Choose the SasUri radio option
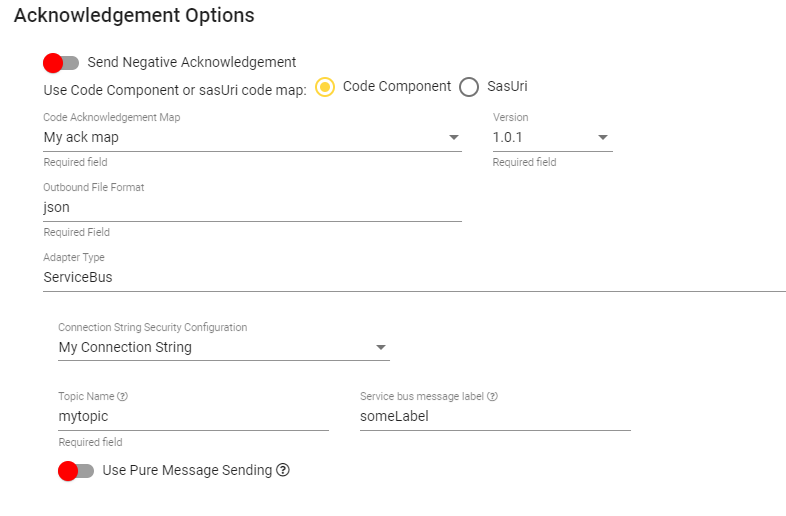This screenshot has width=786, height=516. 469,87
